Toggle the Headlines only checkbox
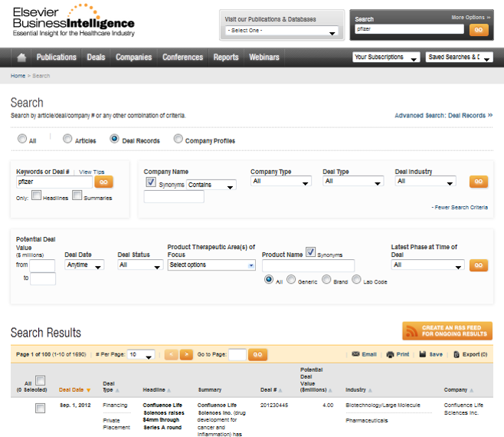This screenshot has height=437, width=504. click(x=36, y=195)
